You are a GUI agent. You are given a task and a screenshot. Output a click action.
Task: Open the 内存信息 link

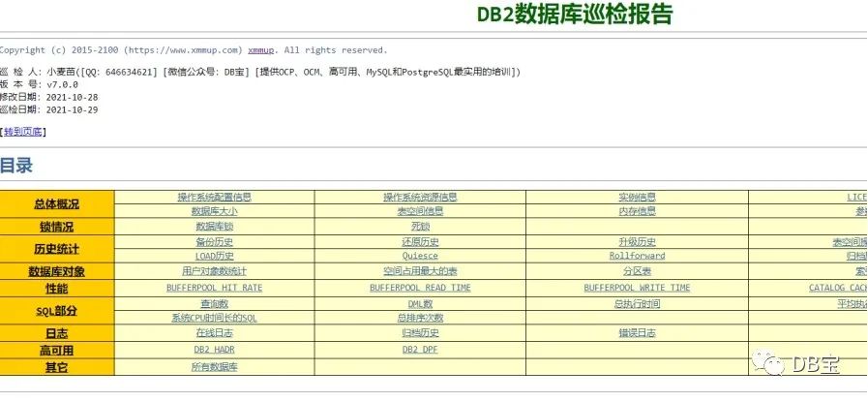click(637, 211)
